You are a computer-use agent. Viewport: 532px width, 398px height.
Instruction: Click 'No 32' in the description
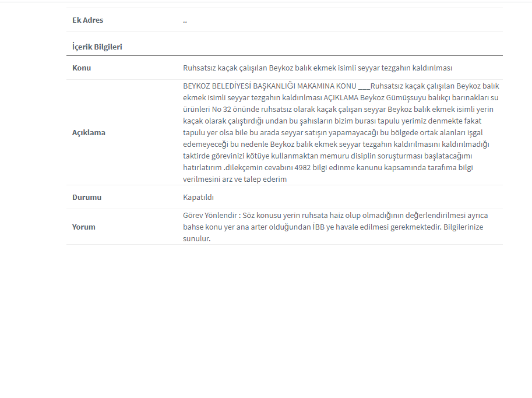coord(221,109)
